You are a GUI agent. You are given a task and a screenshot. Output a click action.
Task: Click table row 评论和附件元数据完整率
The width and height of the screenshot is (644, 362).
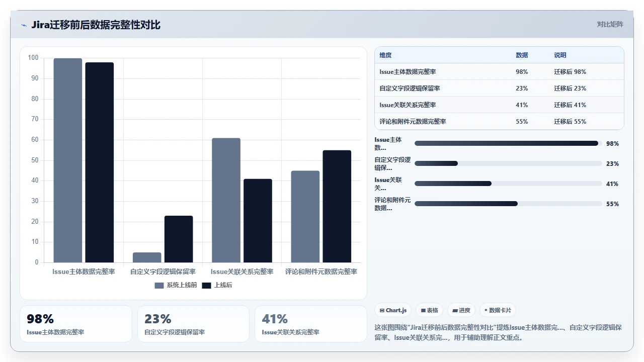point(499,122)
